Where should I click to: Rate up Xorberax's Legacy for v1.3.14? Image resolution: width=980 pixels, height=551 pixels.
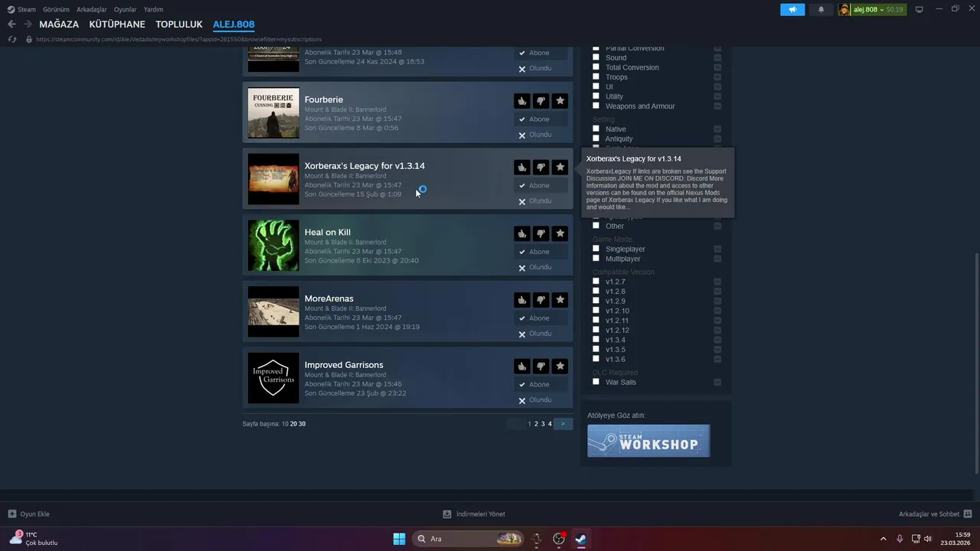(521, 167)
